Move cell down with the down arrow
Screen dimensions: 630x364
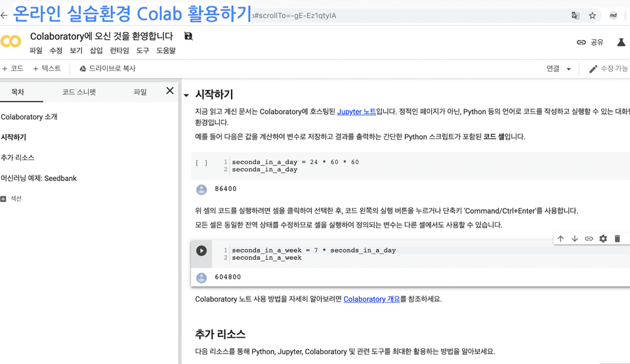[x=575, y=239]
